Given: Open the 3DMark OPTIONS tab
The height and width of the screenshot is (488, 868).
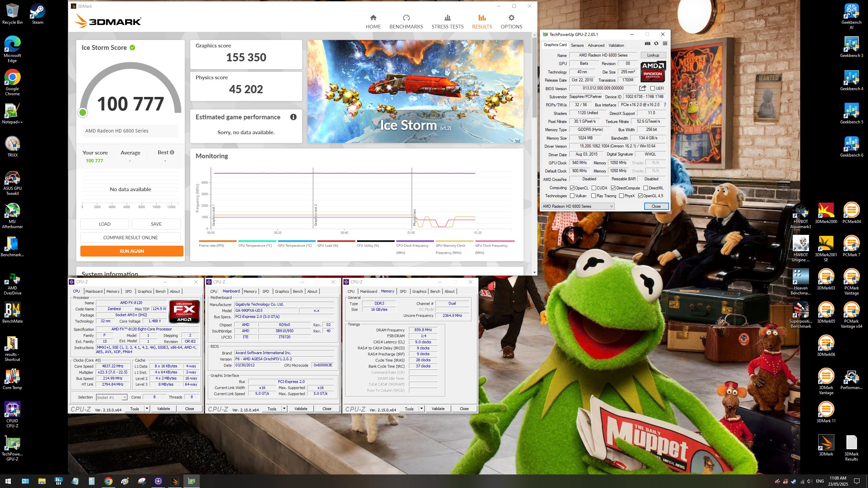Looking at the screenshot, I should [511, 22].
